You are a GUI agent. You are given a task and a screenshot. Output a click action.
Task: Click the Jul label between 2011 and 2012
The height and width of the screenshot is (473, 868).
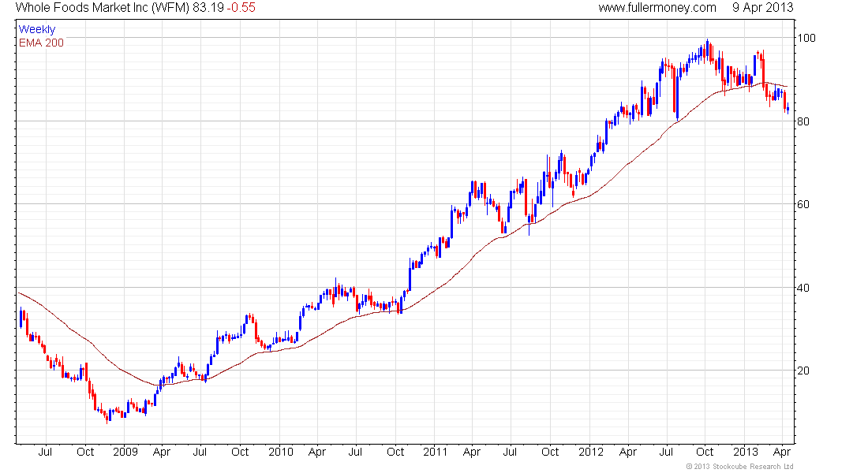point(510,452)
